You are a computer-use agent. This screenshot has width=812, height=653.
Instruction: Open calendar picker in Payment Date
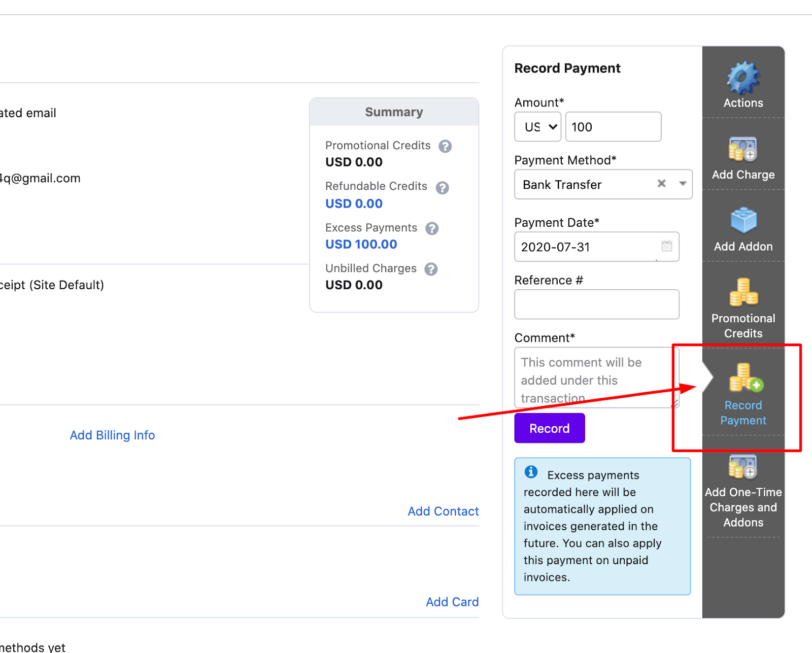click(667, 246)
